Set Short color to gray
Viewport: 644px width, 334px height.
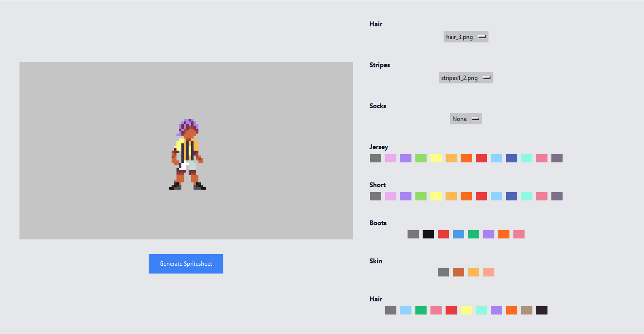point(375,196)
